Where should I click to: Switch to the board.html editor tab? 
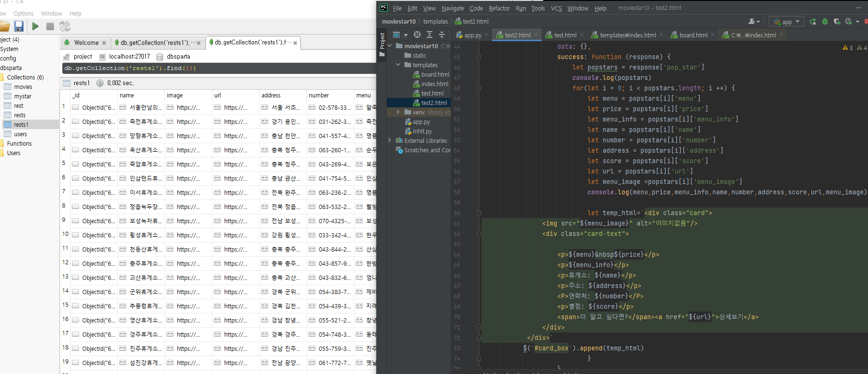tap(693, 35)
